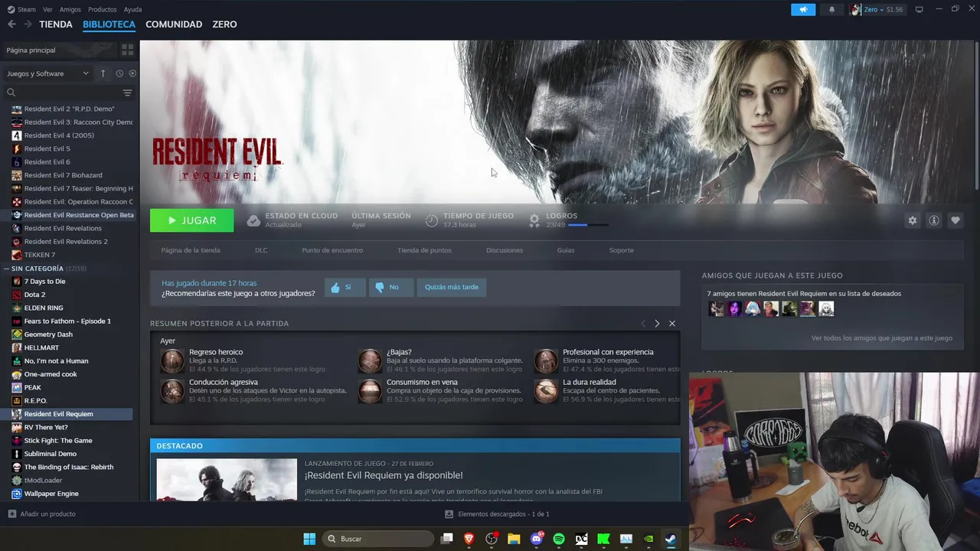Show game information icon
Viewport: 980px width, 551px height.
[x=934, y=220]
